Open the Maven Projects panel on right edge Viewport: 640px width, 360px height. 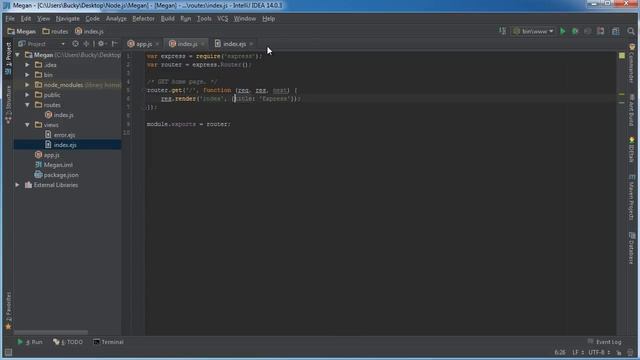click(631, 198)
